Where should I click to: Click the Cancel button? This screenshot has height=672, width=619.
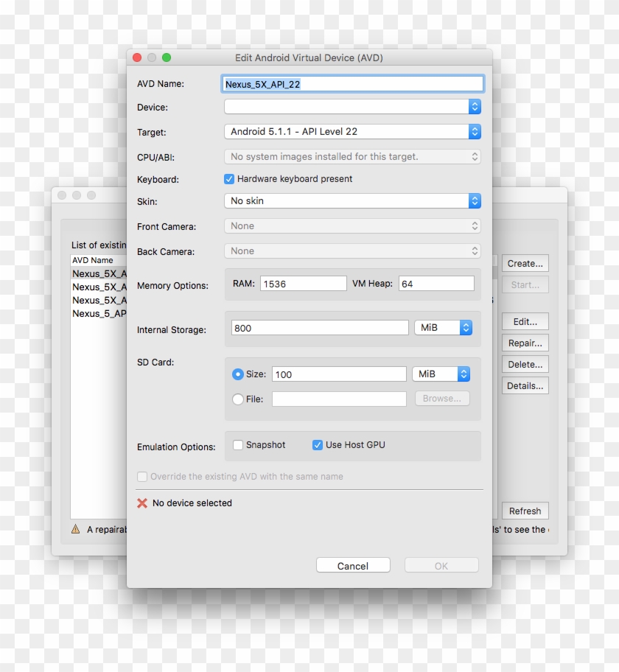point(353,565)
